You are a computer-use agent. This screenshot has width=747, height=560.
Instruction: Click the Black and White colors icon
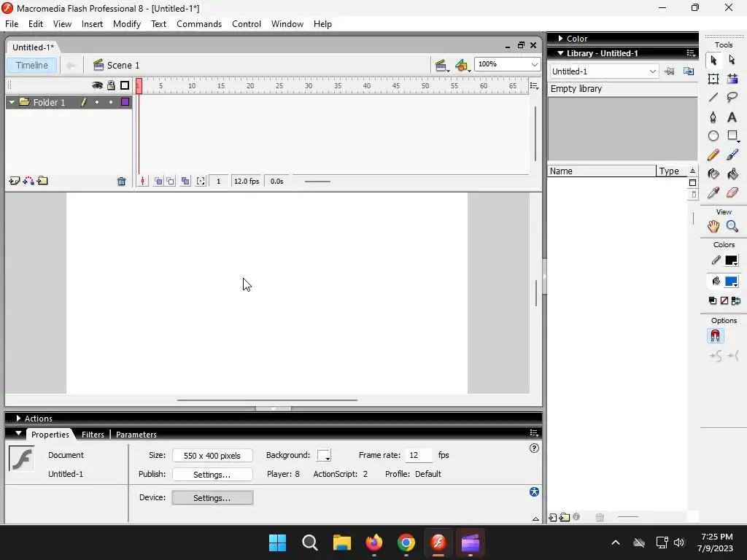[x=713, y=300]
